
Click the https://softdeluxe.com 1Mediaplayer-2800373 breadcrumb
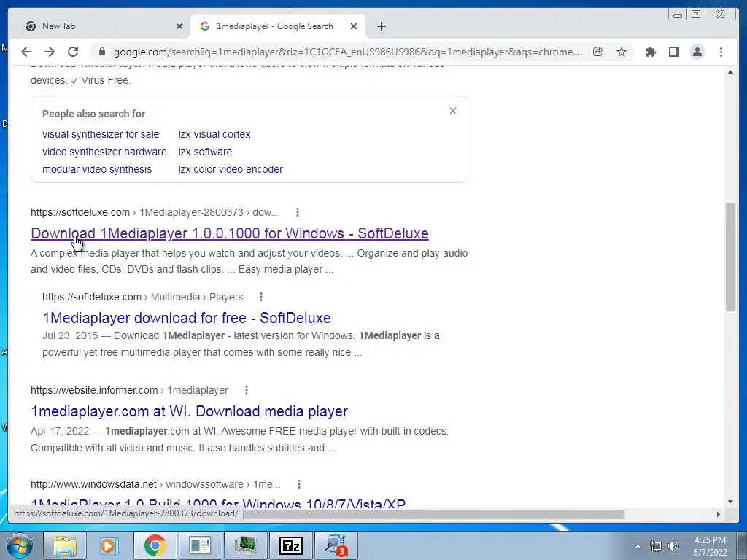(x=155, y=212)
